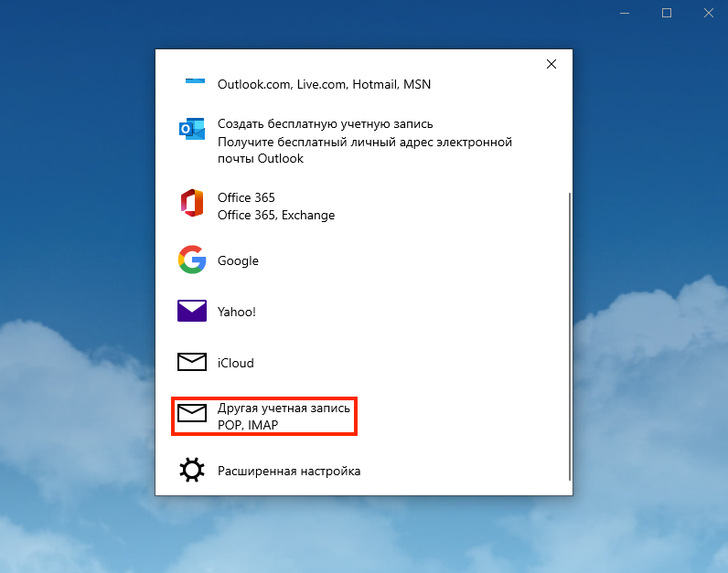The image size is (728, 573).
Task: Select Outlook.com, Live.com, Hotmail, MSN
Action: [324, 84]
